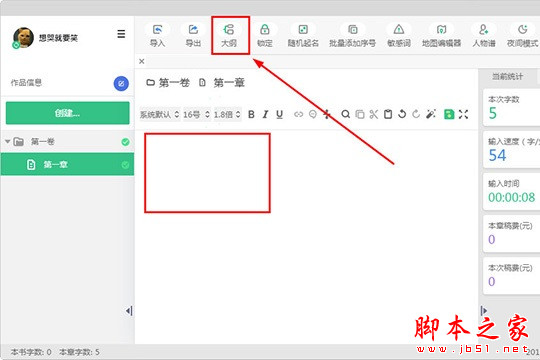Viewport: 540px width, 360px height.
Task: Open the 人物谱 character list
Action: [484, 35]
